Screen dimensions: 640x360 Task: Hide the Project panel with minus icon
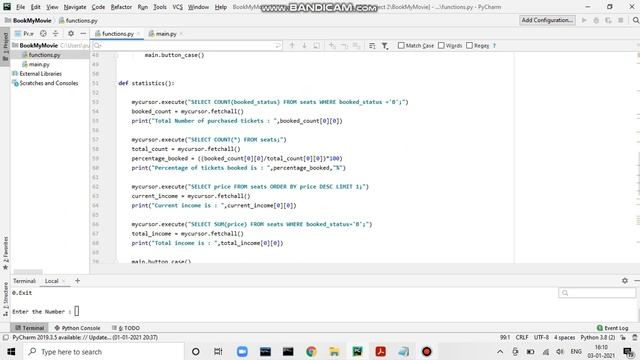pyautogui.click(x=83, y=33)
